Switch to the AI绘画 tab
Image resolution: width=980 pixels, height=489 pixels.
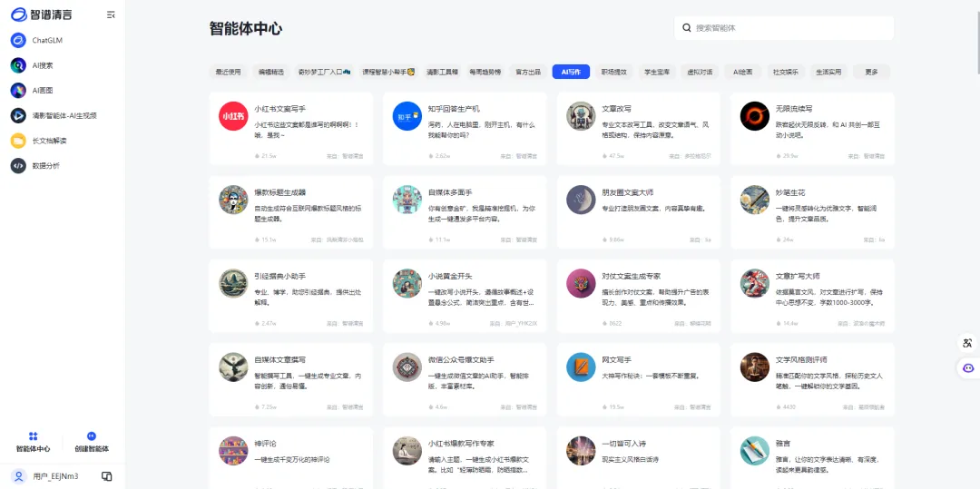coord(743,72)
